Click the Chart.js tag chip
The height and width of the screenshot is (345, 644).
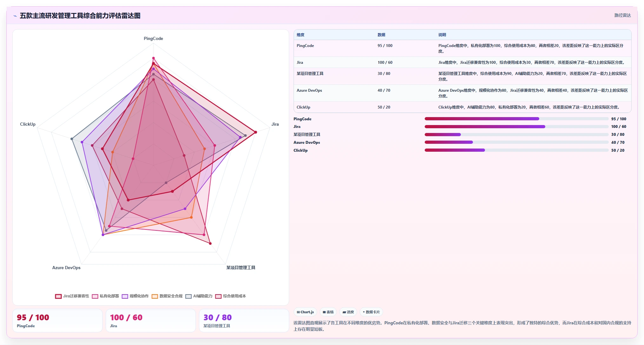[x=305, y=312]
